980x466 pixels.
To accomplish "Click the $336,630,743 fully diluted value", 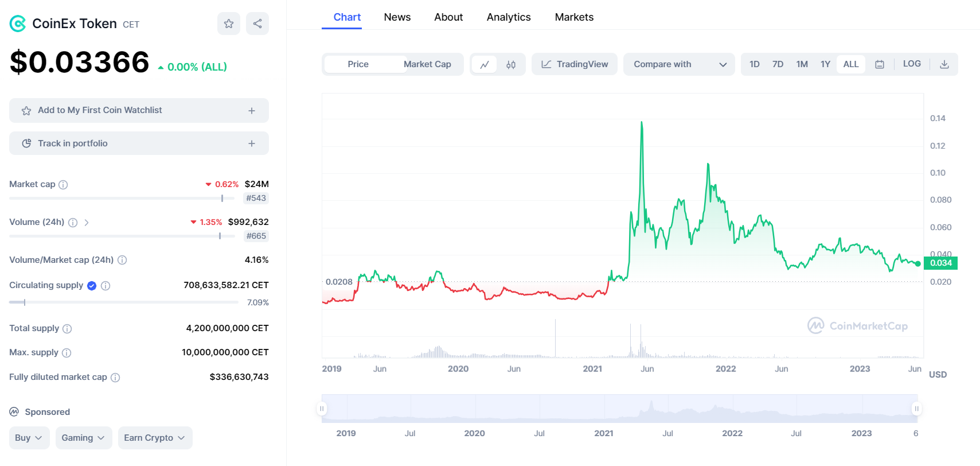I will click(x=239, y=377).
